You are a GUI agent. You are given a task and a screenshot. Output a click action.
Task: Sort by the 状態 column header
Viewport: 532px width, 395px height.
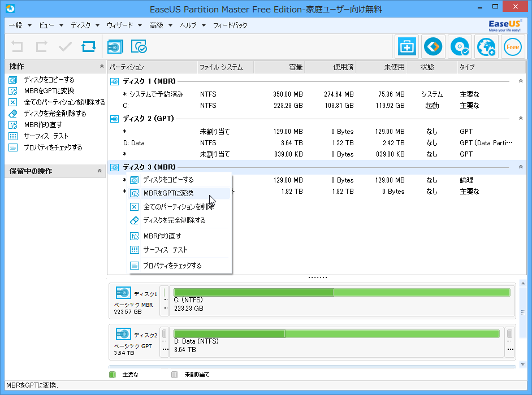(x=432, y=67)
